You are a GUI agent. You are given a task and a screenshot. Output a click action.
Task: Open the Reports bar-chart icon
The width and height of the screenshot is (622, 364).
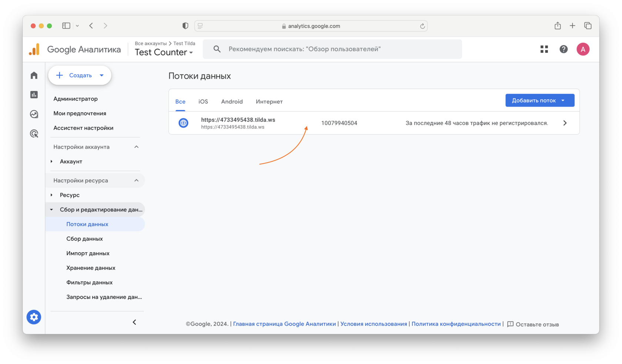(x=34, y=95)
